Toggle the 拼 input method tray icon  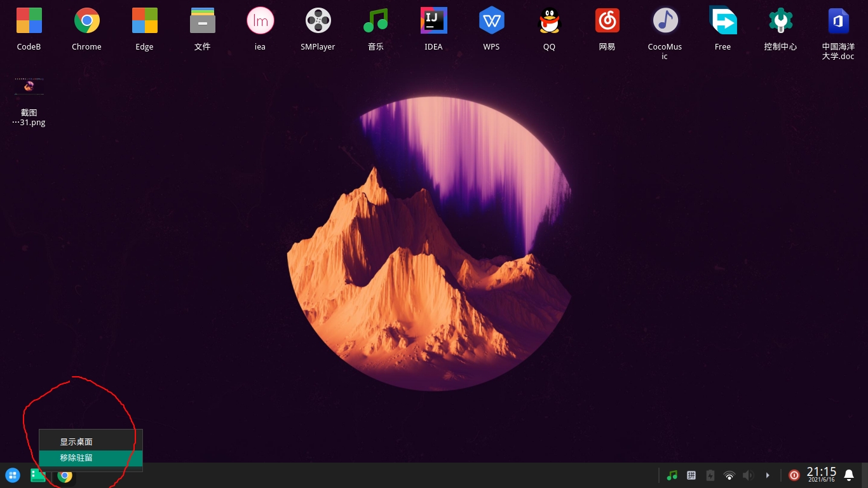tap(691, 475)
